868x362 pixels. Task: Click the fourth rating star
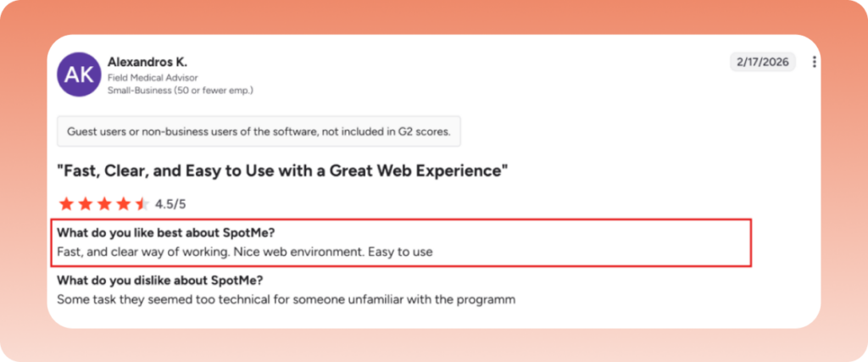point(123,204)
